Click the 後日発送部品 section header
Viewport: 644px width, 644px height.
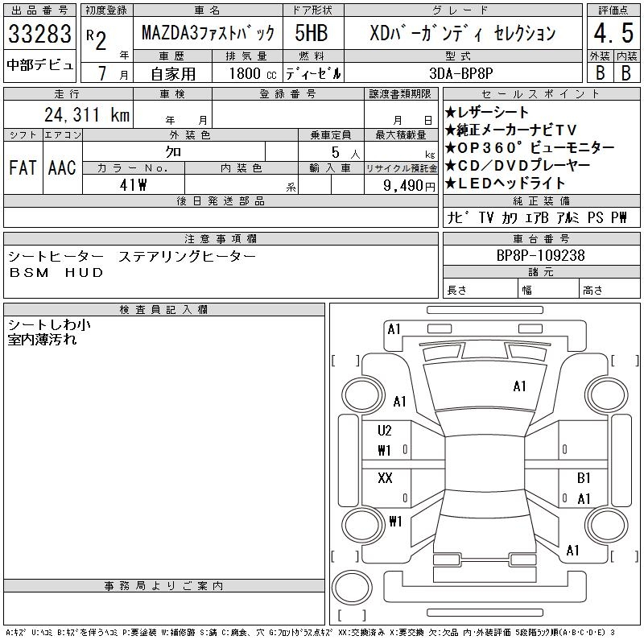(x=221, y=200)
